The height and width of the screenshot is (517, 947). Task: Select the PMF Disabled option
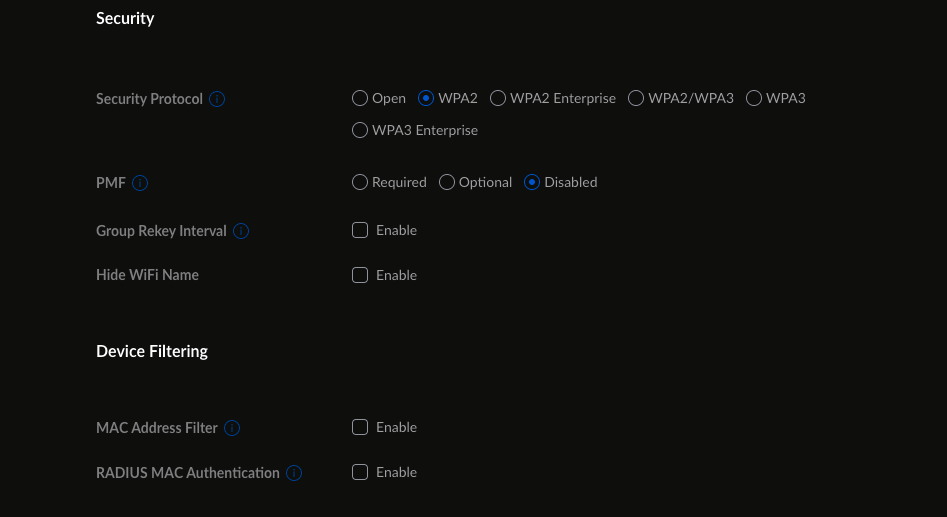532,182
